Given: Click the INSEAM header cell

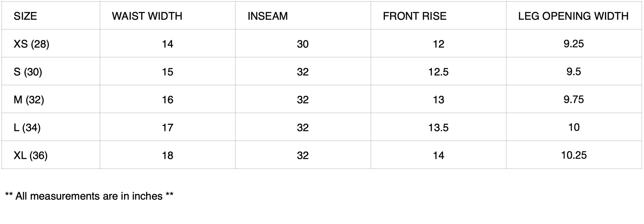Looking at the screenshot, I should tap(268, 16).
